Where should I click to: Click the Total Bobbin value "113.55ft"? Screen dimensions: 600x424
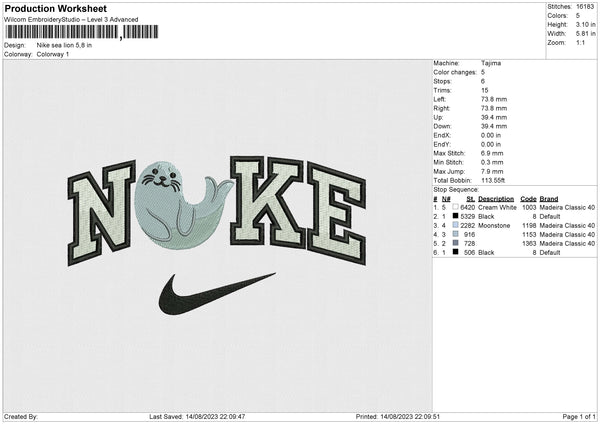pyautogui.click(x=493, y=180)
